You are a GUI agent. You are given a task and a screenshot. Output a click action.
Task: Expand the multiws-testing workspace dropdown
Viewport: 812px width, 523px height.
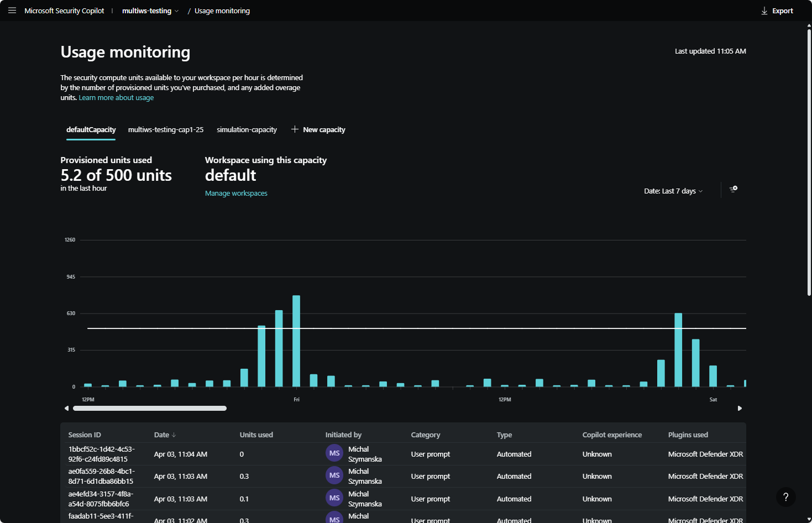click(x=150, y=11)
